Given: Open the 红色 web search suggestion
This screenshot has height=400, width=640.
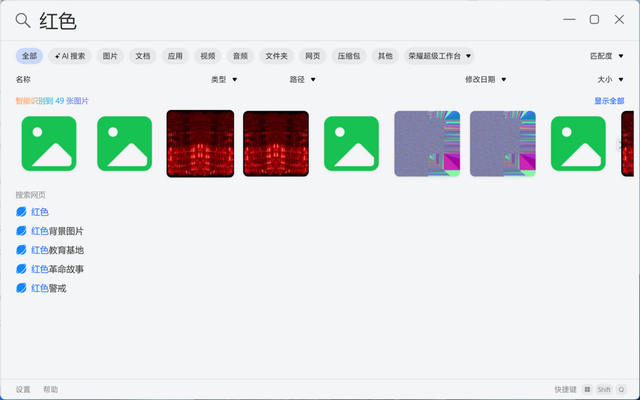Looking at the screenshot, I should (40, 212).
